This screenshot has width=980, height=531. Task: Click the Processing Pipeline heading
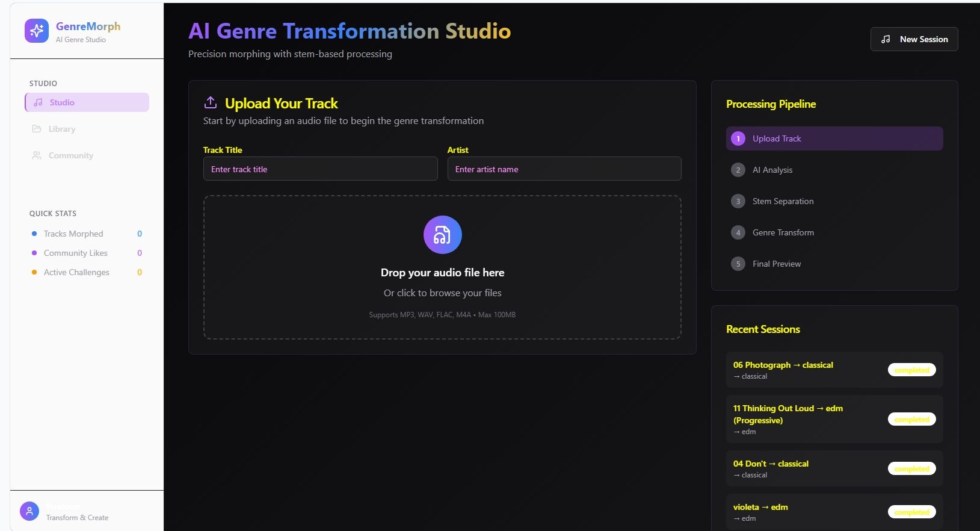point(771,104)
